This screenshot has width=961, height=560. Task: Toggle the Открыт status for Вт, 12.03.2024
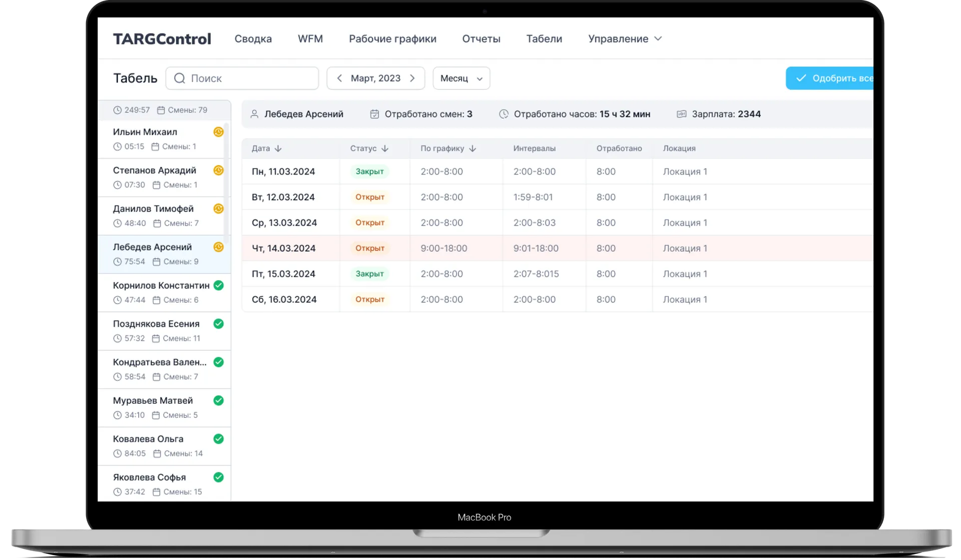tap(370, 197)
